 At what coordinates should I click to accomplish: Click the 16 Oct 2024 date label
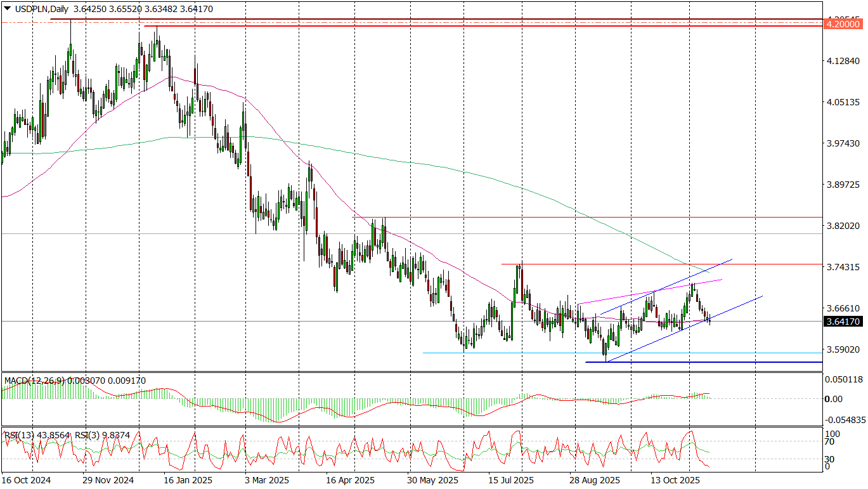[x=27, y=480]
